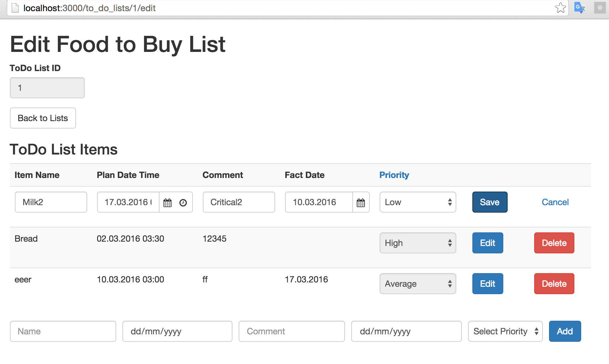Cancel editing the Milk2 row
The image size is (609, 364).
pyautogui.click(x=555, y=202)
